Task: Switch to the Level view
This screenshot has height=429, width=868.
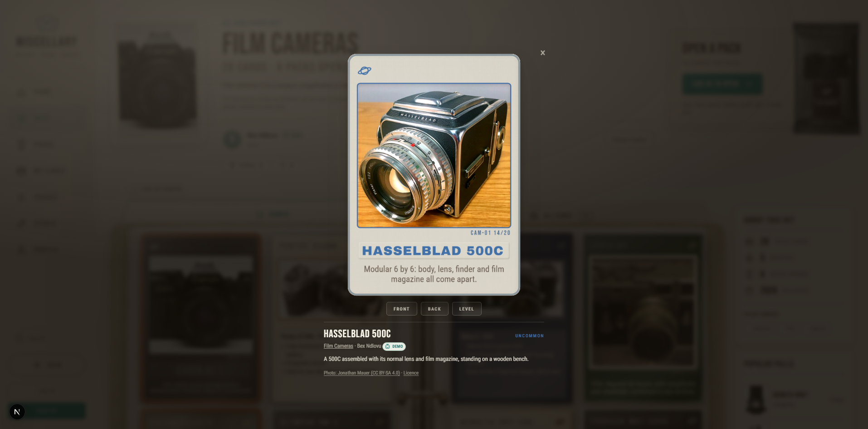Action: click(x=467, y=309)
